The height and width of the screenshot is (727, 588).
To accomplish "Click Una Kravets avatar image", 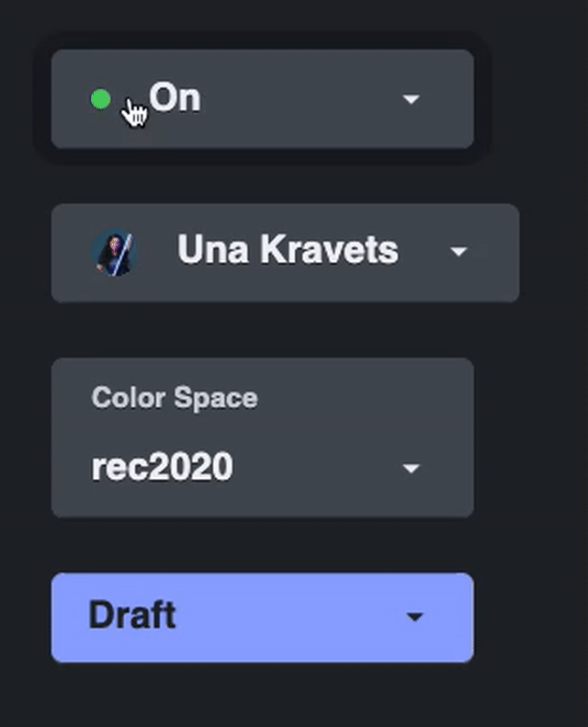I will click(115, 252).
